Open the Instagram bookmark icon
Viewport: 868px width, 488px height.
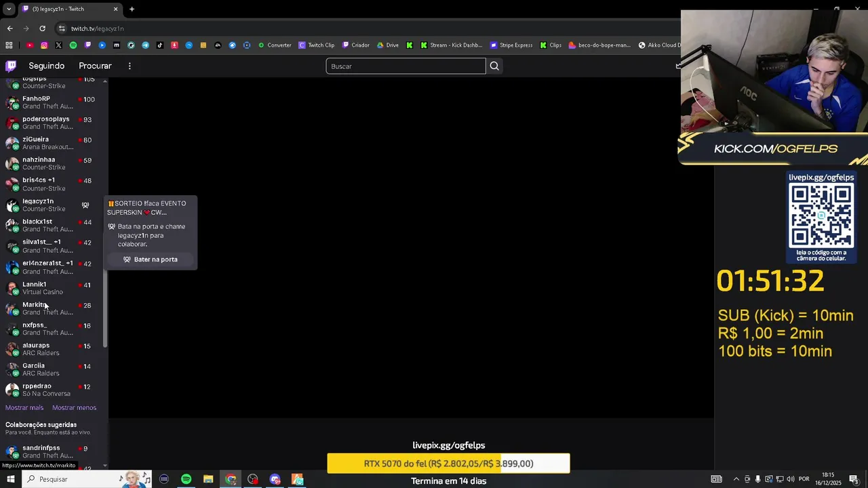(x=44, y=45)
